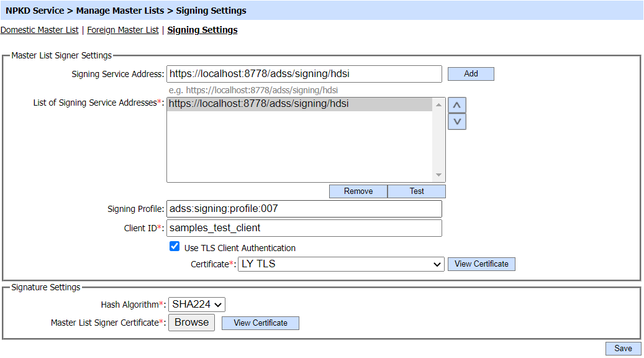The width and height of the screenshot is (644, 358).
Task: Expand the Hash Algorithm SHA224 dropdown
Action: click(x=197, y=305)
